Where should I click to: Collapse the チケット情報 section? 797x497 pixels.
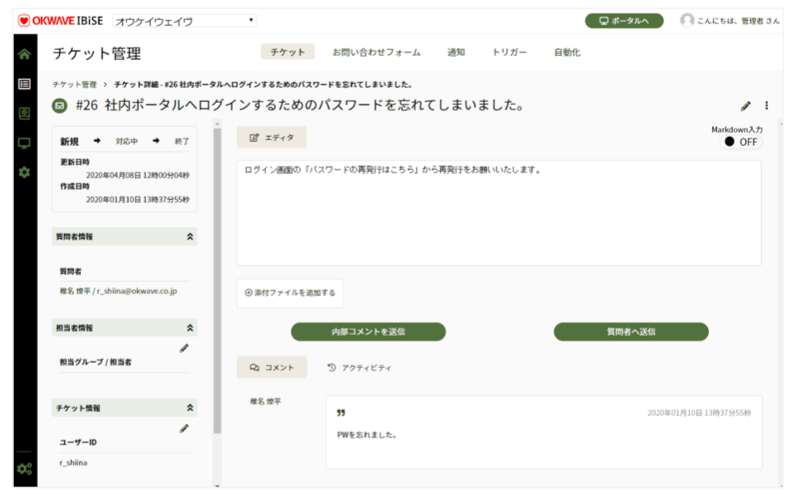point(190,408)
